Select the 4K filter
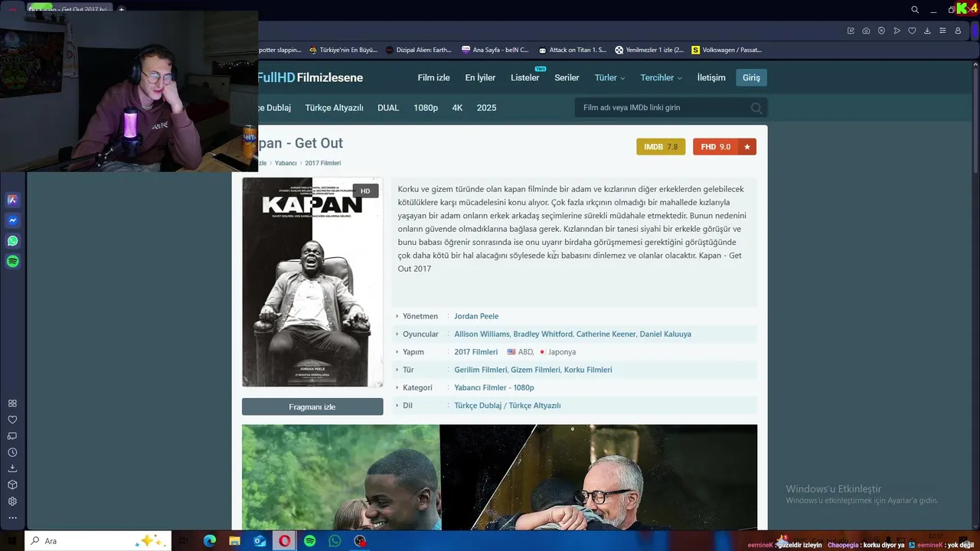980x551 pixels. [x=457, y=108]
